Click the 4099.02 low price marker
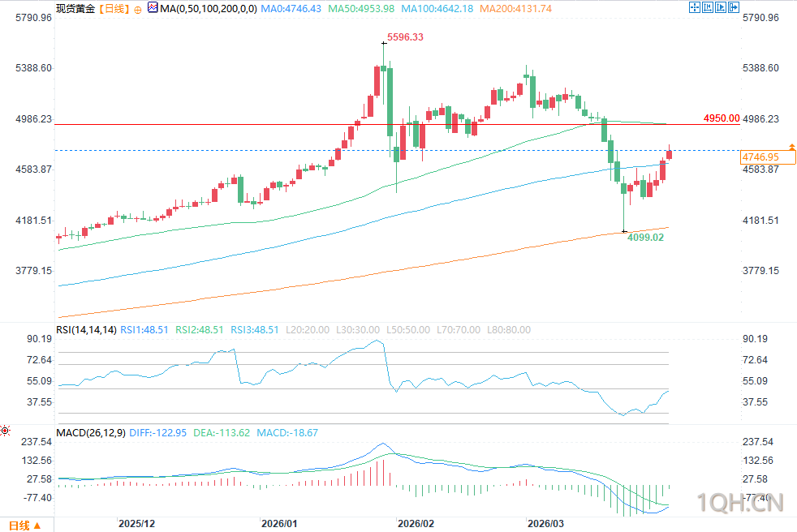The image size is (797, 532). (645, 238)
